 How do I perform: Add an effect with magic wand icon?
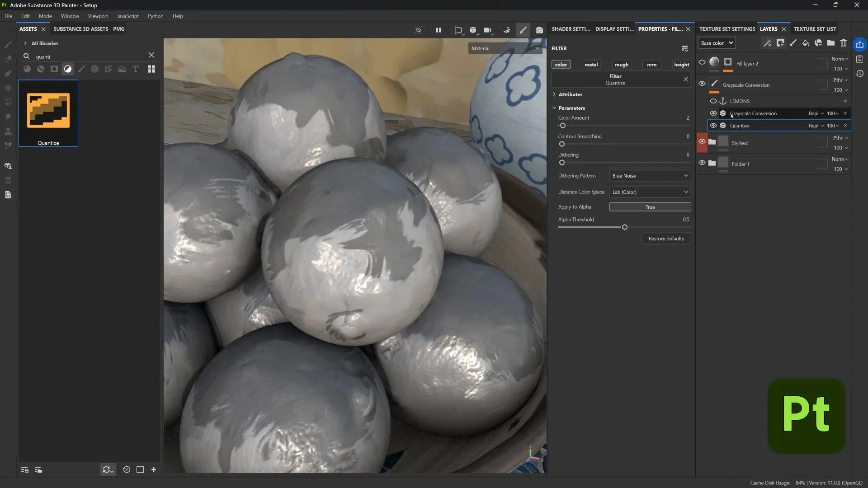point(767,43)
